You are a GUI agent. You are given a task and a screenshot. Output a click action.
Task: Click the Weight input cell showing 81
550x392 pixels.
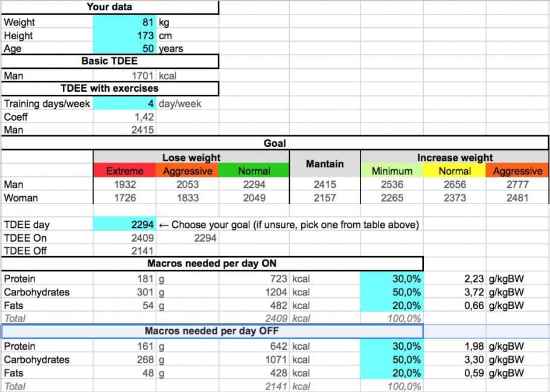(x=125, y=22)
